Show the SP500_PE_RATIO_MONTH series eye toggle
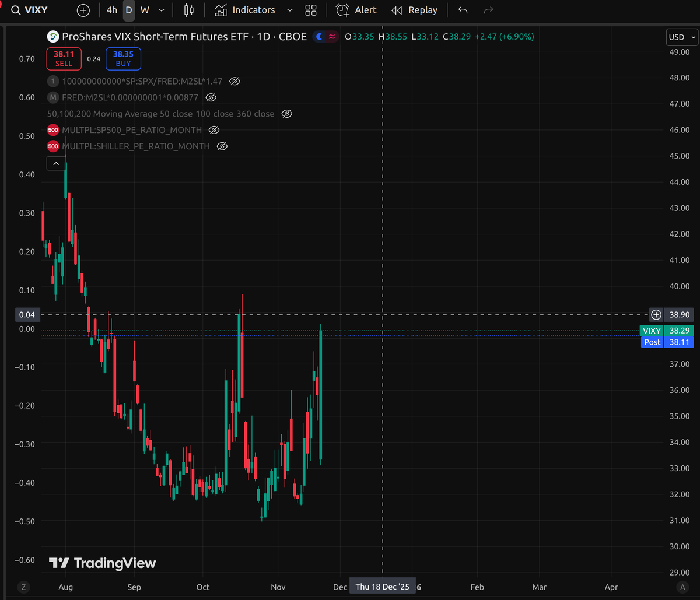 (214, 130)
